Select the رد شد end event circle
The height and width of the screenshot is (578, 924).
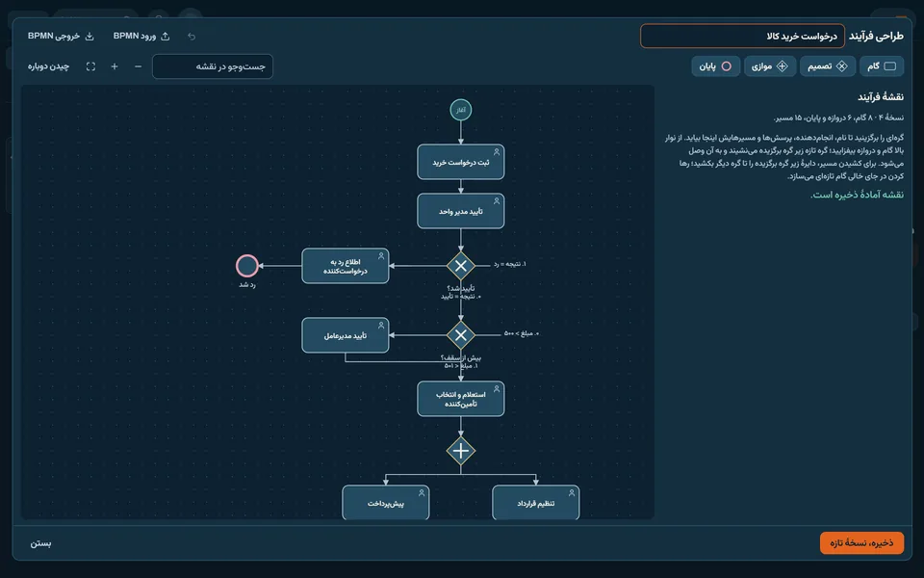[247, 266]
